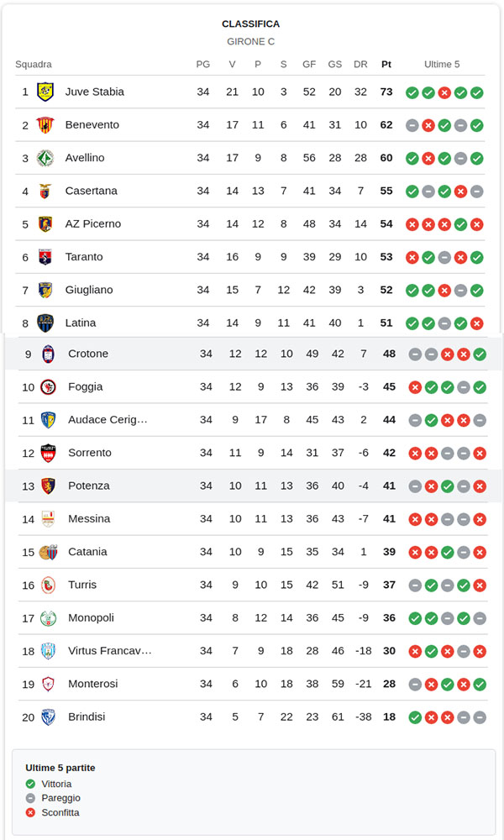Screen dimensions: 504x840
Task: Click the Foggia club logo
Action: tap(48, 386)
